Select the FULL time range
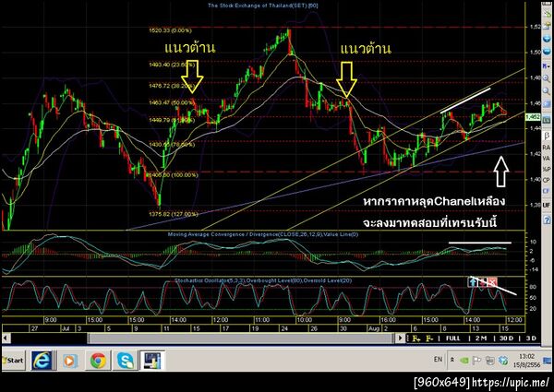Viewport: 554px width, 392px height. (x=453, y=339)
